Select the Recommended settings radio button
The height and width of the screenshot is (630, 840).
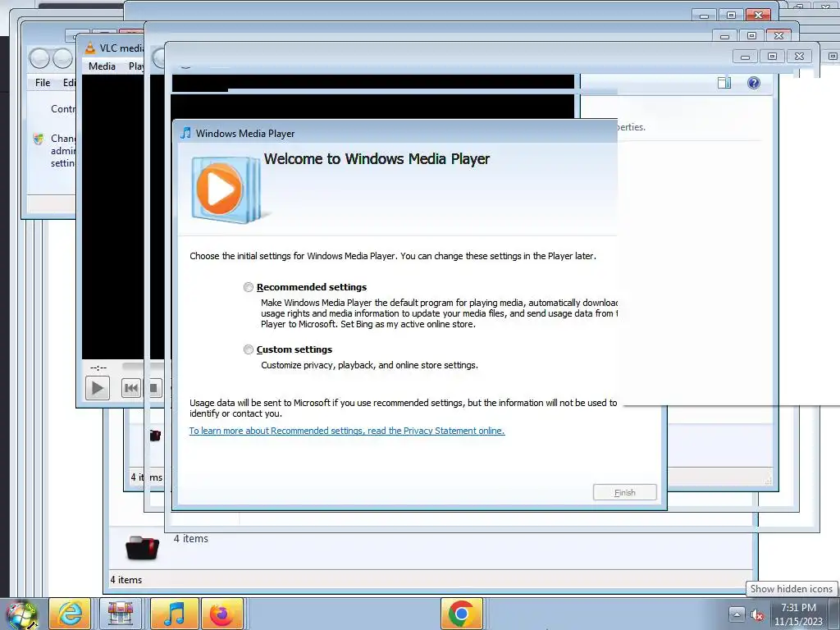point(248,287)
